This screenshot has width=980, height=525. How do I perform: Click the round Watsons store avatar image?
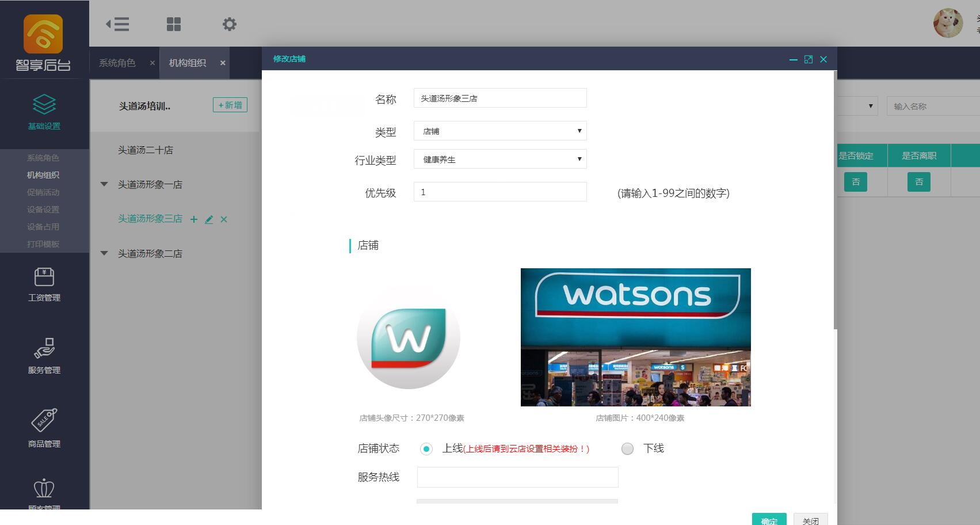pyautogui.click(x=409, y=338)
